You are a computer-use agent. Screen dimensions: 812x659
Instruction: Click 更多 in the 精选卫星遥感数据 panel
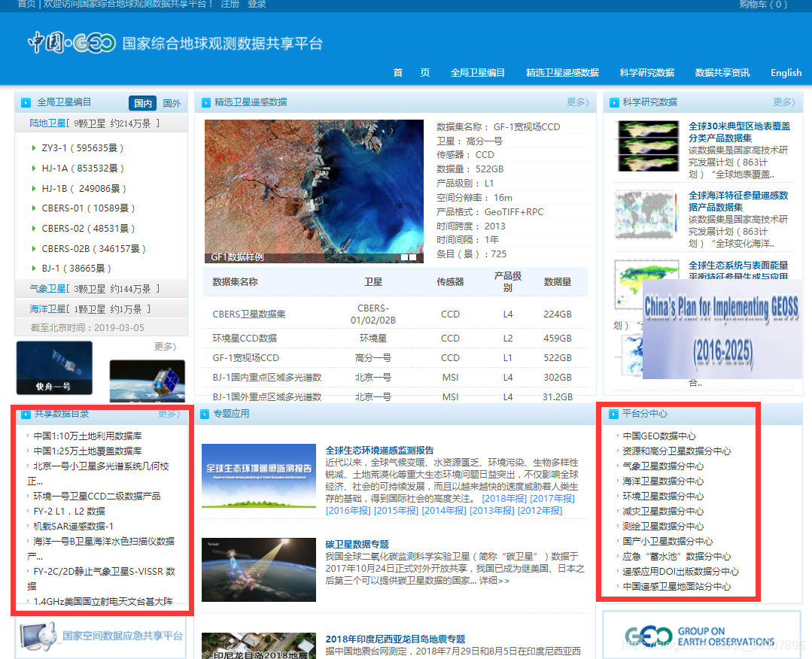578,102
